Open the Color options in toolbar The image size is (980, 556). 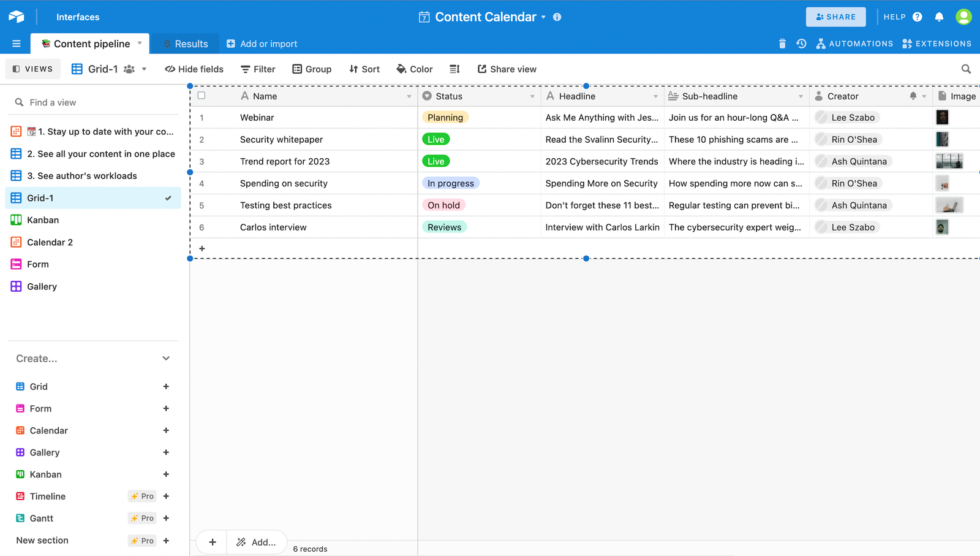(415, 69)
